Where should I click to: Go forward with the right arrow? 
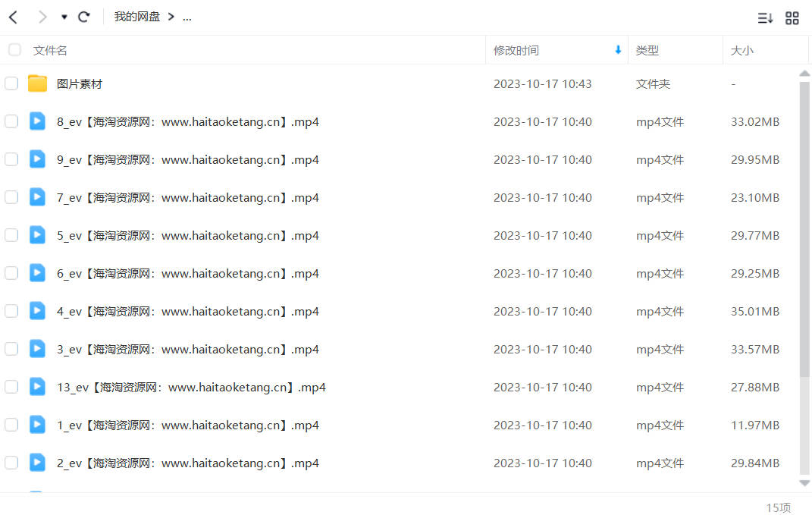click(x=42, y=17)
